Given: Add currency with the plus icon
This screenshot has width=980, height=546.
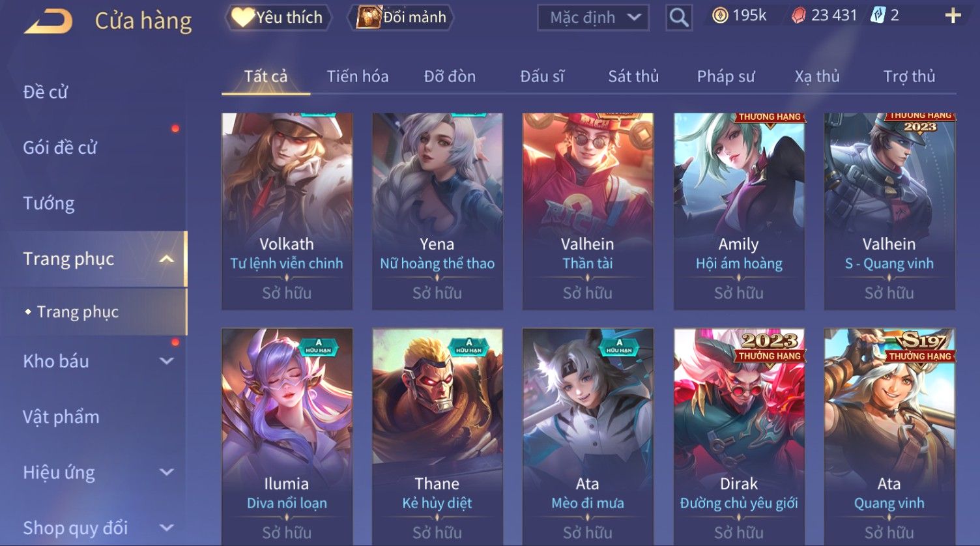Looking at the screenshot, I should (x=953, y=16).
